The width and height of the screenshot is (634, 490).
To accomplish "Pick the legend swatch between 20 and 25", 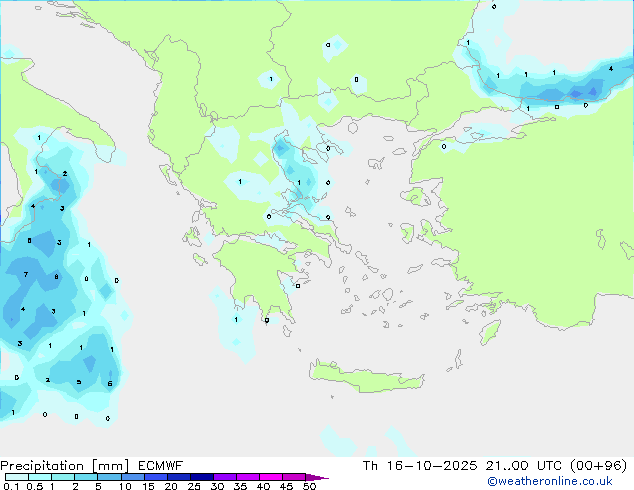I will pos(179,477).
